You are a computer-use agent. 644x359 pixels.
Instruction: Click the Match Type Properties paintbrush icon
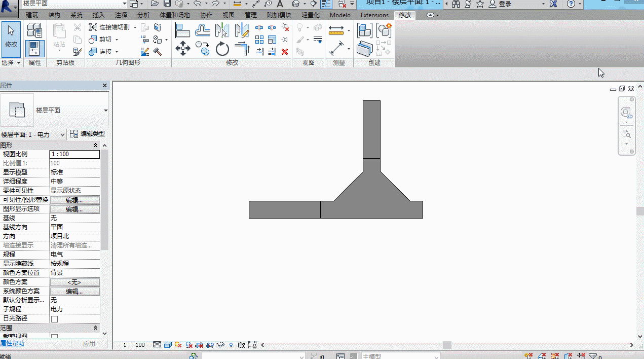click(x=78, y=51)
